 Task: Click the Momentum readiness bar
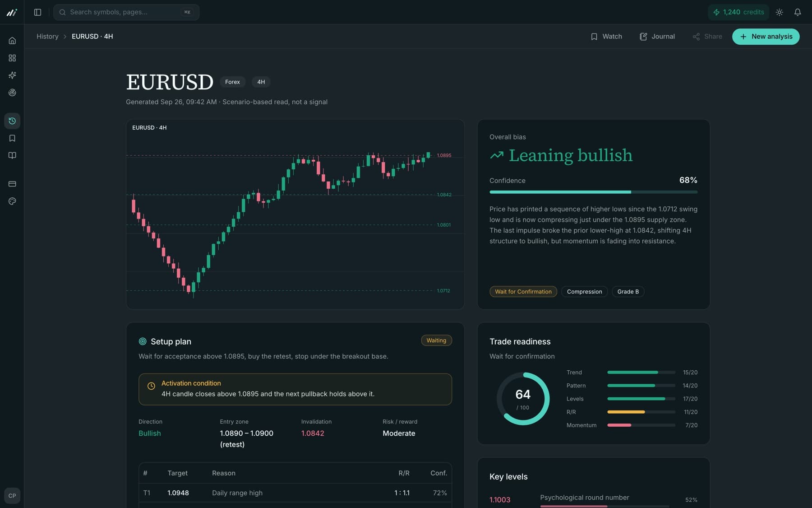point(641,425)
